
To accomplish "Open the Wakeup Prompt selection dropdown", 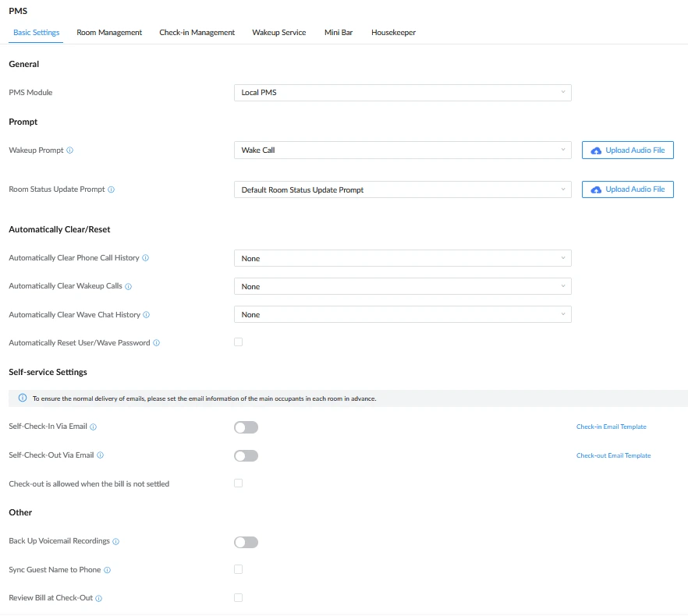I will click(402, 150).
